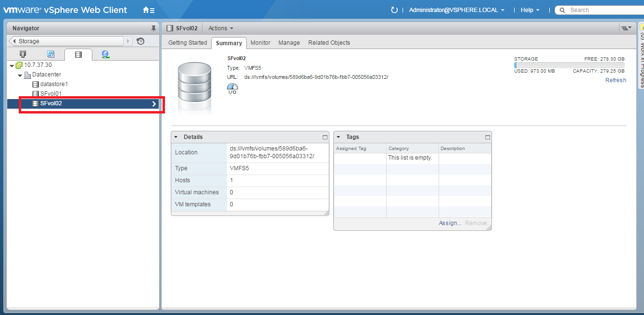Click the 'USED: 973.00 MB' text
Viewport: 644px width, 315px height.
tap(534, 71)
